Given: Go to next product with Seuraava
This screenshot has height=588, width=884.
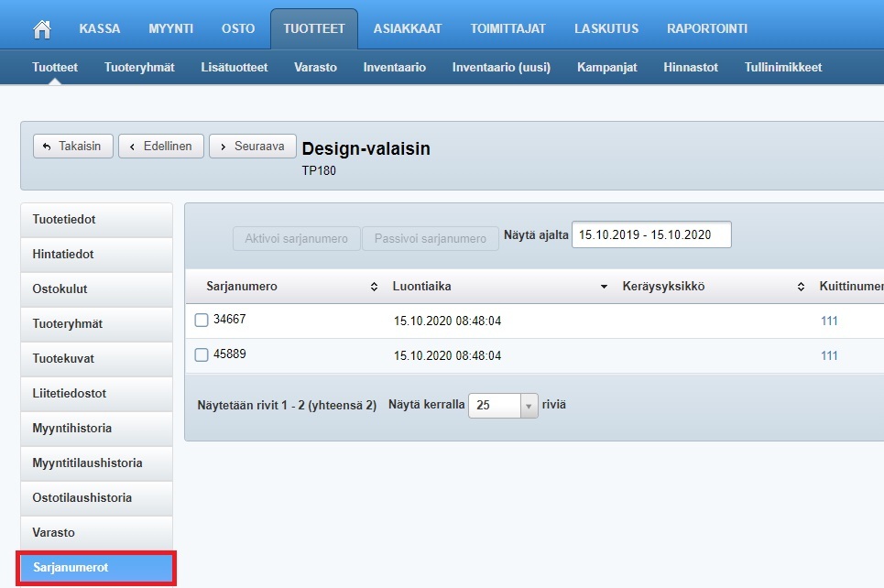Looking at the screenshot, I should (253, 147).
